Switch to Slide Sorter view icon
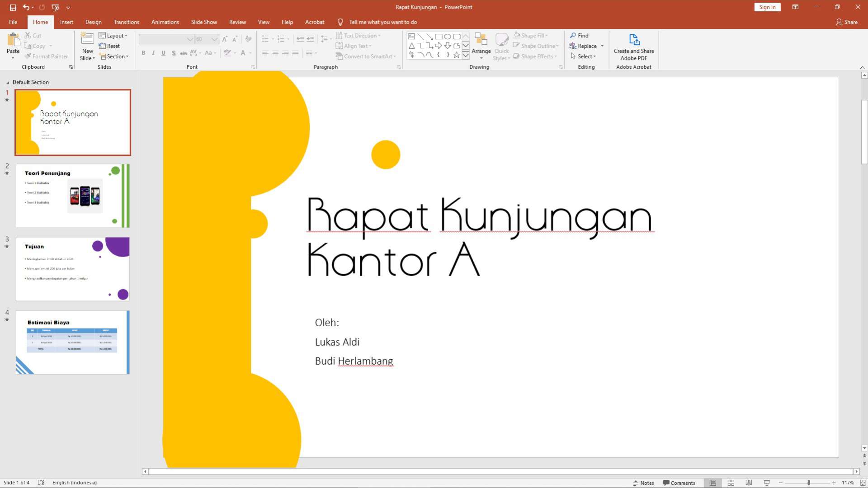This screenshot has width=868, height=488. point(731,483)
